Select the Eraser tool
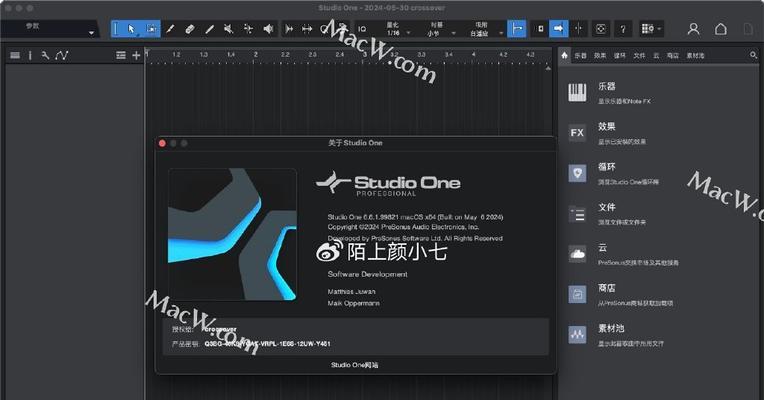The height and width of the screenshot is (400, 764). pyautogui.click(x=190, y=29)
